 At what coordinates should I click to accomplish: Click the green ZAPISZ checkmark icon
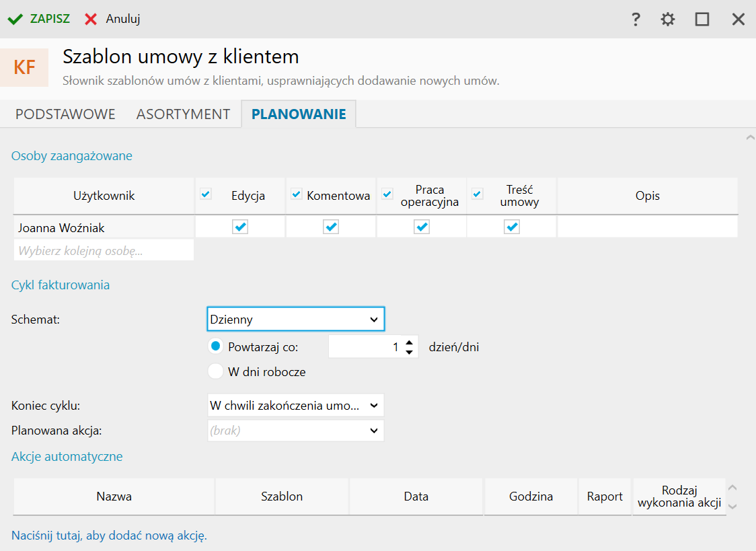15,19
